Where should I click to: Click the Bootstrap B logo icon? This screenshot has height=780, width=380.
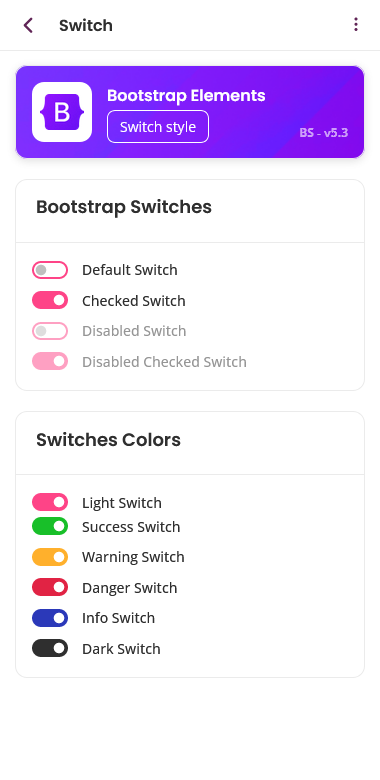pos(62,112)
